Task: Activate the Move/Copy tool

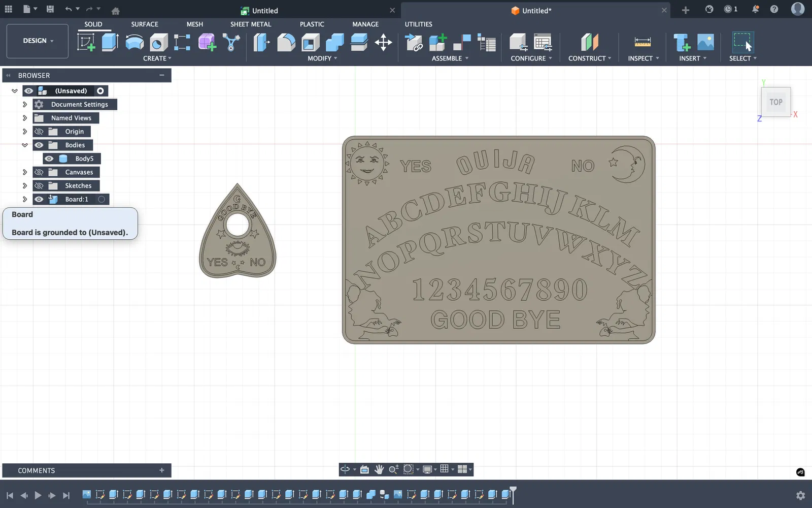Action: 383,42
